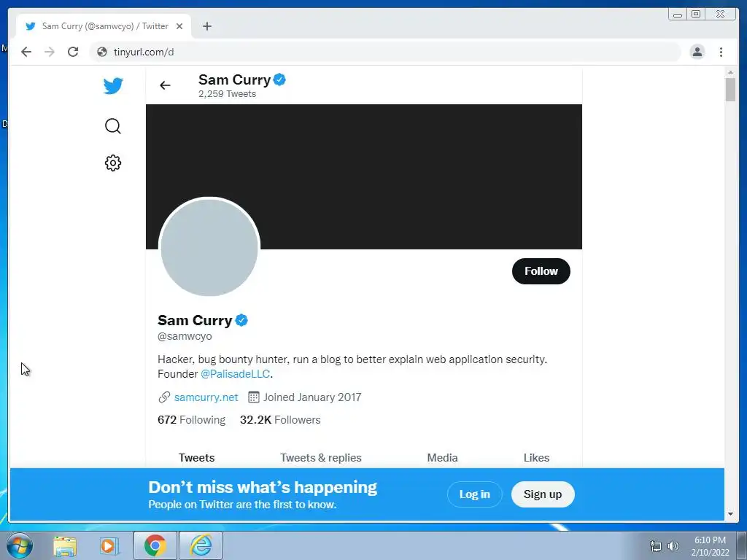Click the @samwcyo handle text

point(185,336)
